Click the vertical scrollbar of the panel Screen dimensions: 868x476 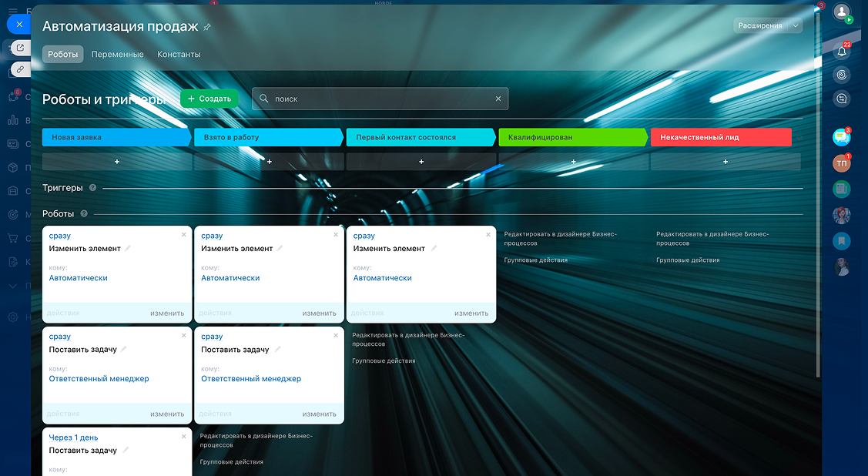point(818,194)
